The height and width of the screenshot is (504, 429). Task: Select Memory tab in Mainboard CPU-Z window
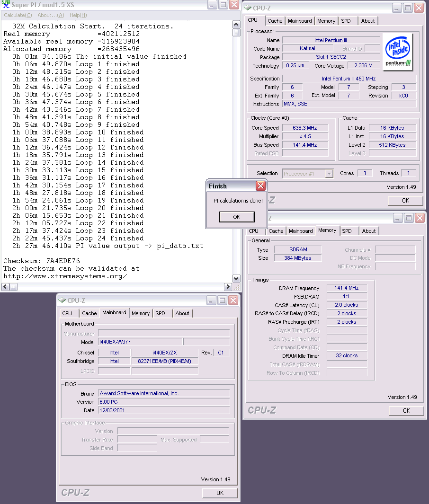[x=141, y=313]
